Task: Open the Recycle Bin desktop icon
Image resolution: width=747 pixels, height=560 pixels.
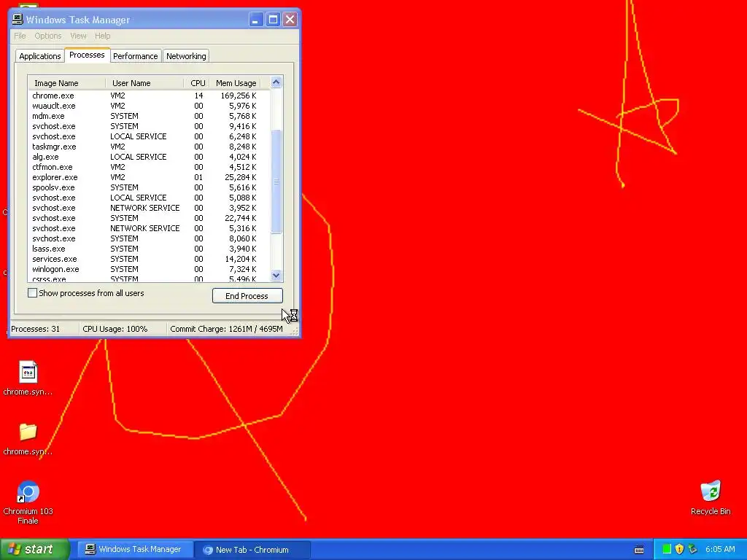Action: coord(711,497)
